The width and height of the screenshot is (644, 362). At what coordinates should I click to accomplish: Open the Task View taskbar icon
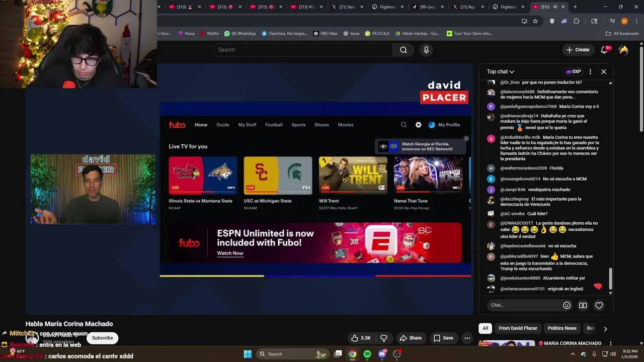[338, 354]
